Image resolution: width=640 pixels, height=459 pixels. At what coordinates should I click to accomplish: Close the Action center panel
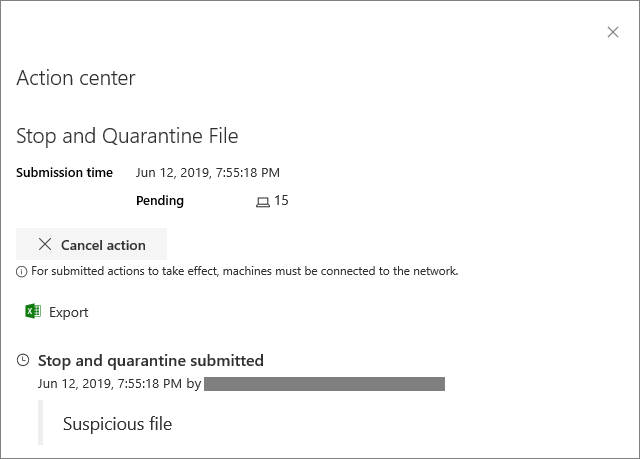(x=613, y=32)
